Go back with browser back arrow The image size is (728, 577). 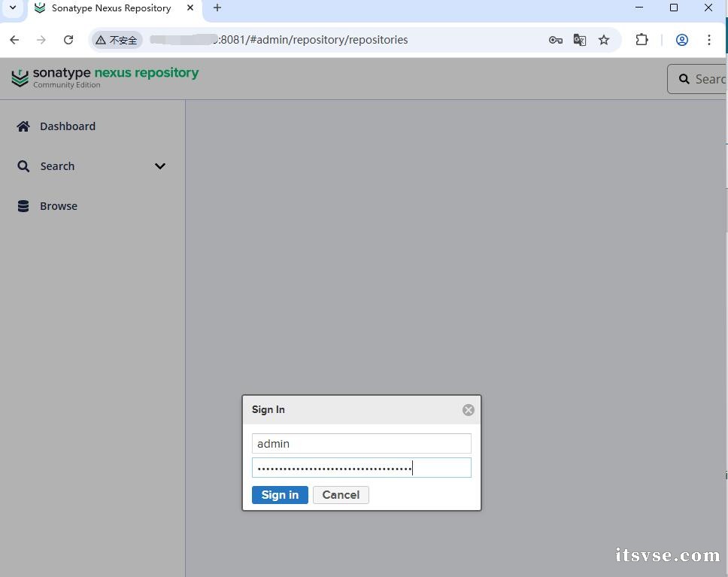[14, 40]
